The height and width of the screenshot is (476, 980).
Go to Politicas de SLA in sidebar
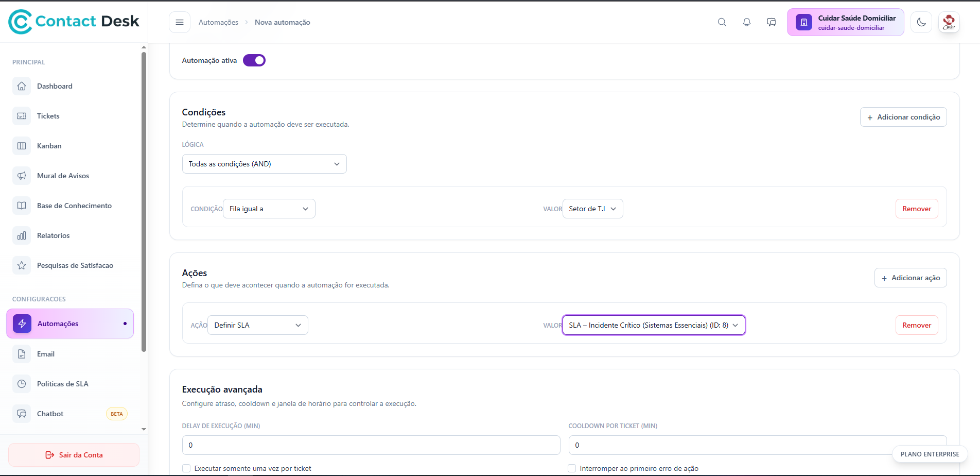tap(63, 384)
